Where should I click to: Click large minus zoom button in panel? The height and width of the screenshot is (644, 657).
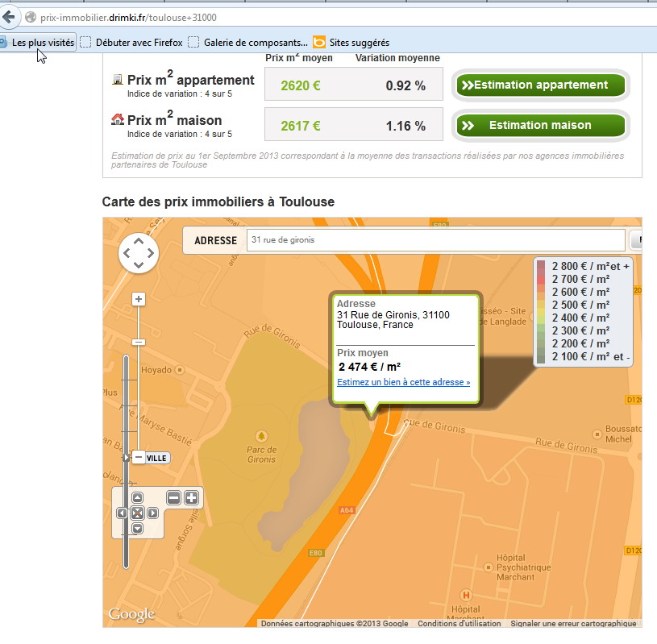click(173, 497)
